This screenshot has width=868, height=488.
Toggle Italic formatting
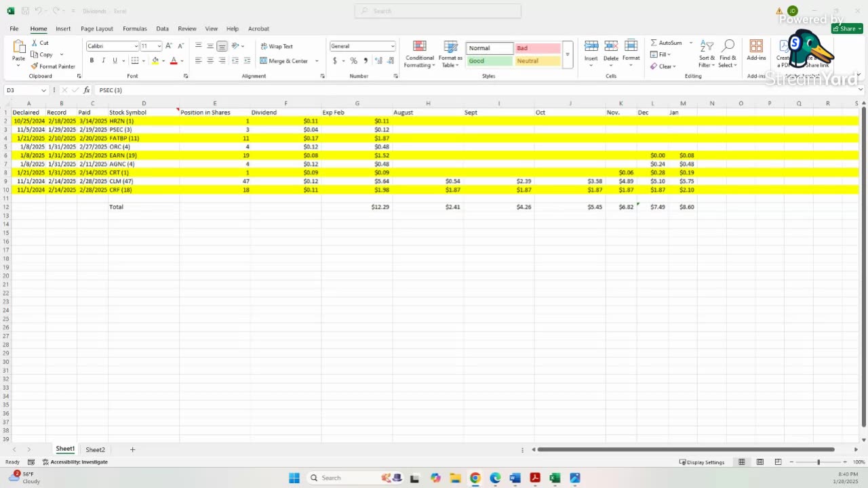pyautogui.click(x=103, y=60)
